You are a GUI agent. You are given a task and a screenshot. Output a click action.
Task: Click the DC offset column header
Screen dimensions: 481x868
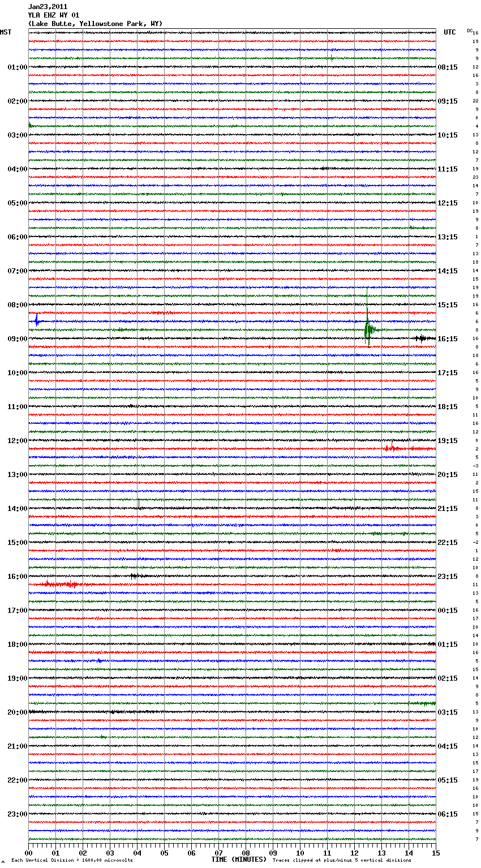470,31
